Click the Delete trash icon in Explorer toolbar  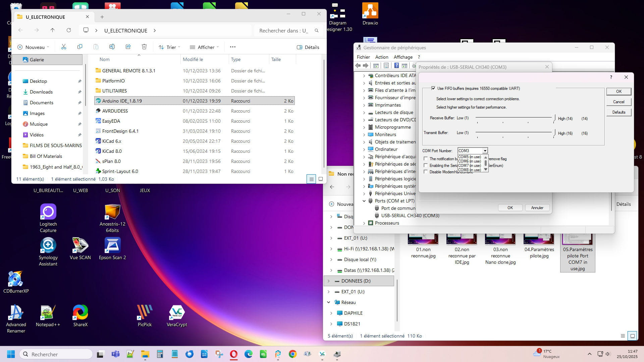point(144,47)
